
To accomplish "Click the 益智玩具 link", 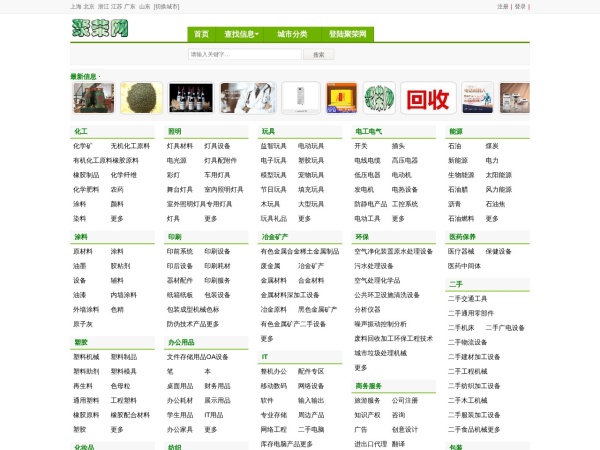I will click(x=274, y=146).
